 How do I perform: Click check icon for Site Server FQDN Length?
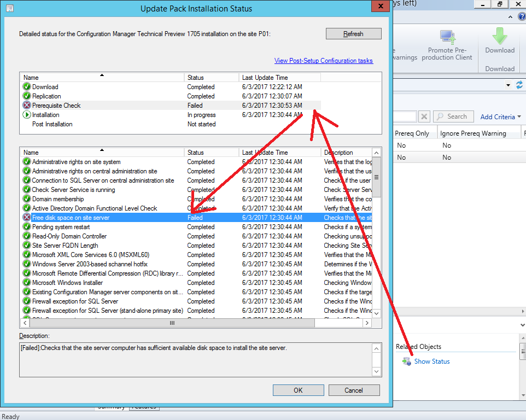pyautogui.click(x=26, y=245)
